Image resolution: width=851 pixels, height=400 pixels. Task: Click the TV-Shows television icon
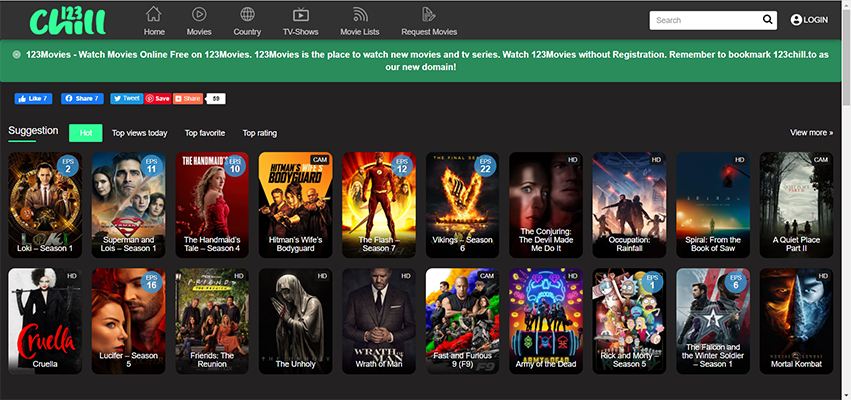point(301,15)
